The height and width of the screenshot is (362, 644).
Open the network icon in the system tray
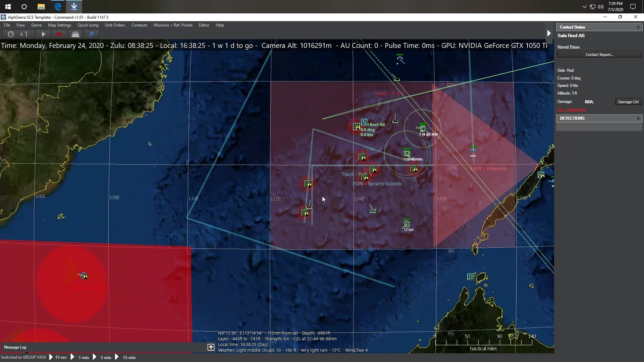593,7
